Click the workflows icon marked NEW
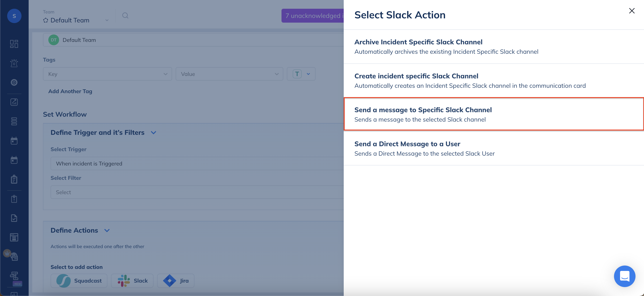The image size is (644, 296). [x=14, y=276]
